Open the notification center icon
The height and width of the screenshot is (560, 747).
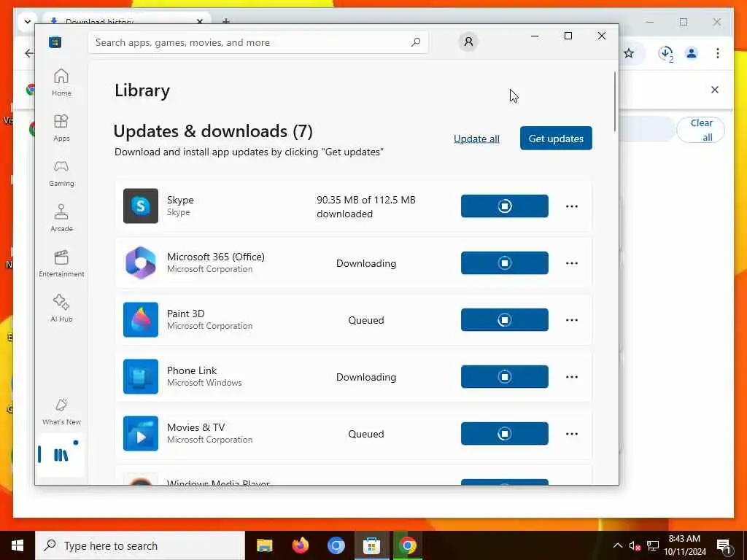(x=724, y=545)
